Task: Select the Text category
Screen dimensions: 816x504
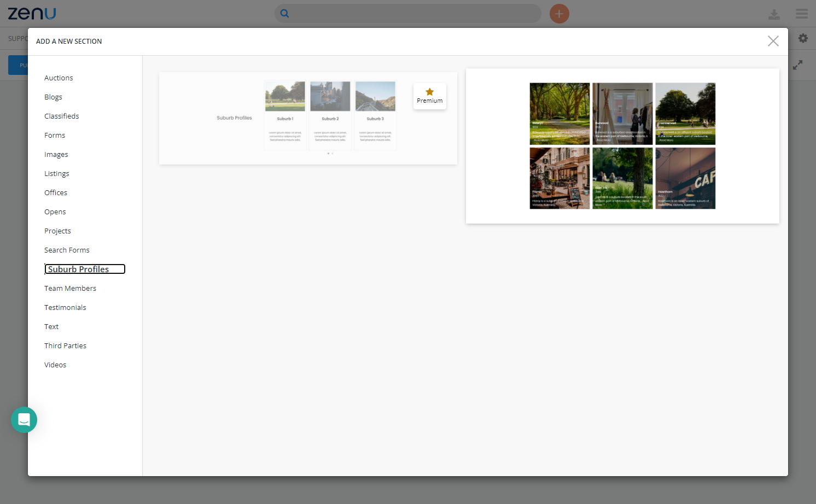Action: 51,327
